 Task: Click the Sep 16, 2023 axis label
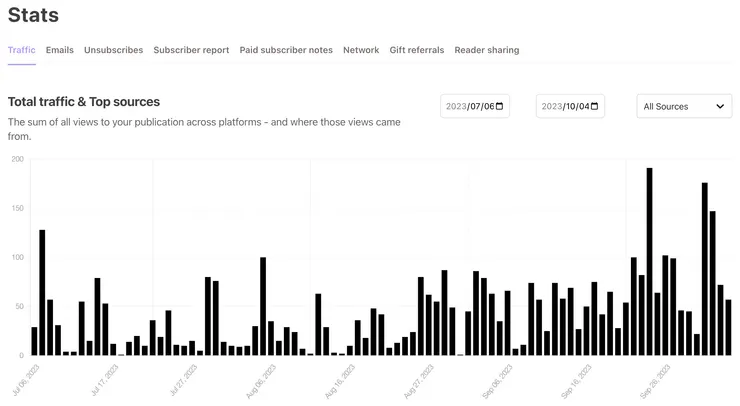[576, 381]
